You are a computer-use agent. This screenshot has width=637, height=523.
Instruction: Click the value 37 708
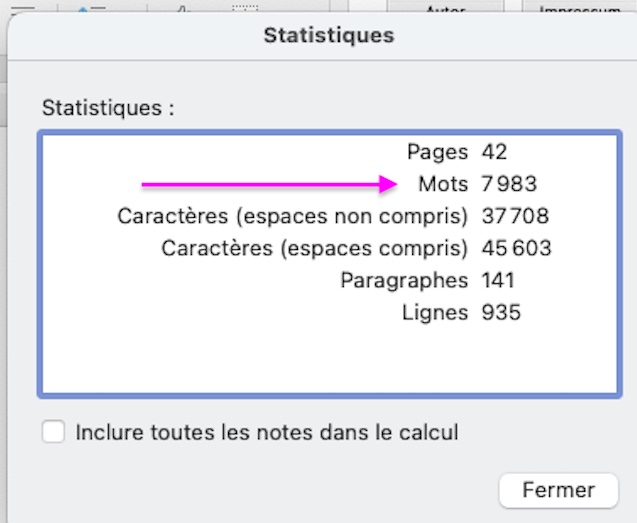tap(515, 216)
